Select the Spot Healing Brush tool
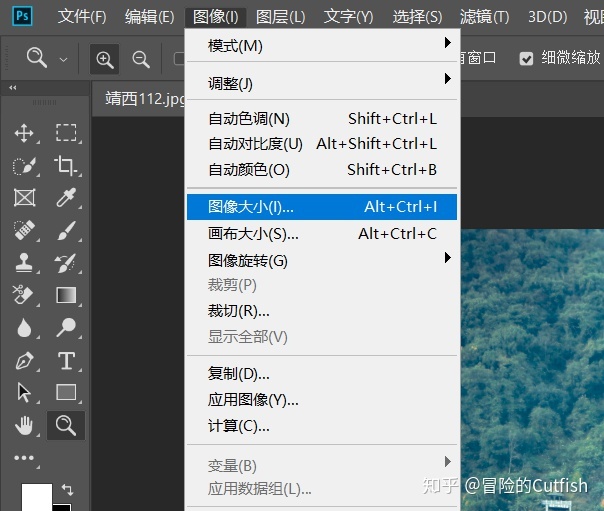Screen dimensions: 604x511 click(24, 230)
